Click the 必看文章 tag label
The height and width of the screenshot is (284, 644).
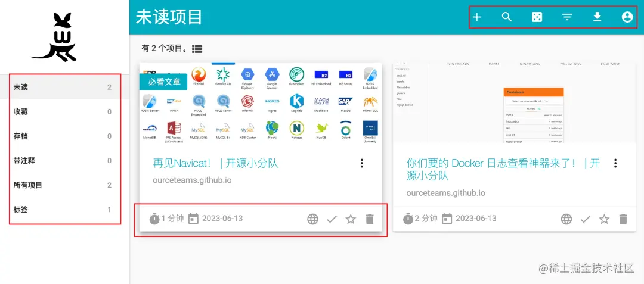tap(164, 82)
